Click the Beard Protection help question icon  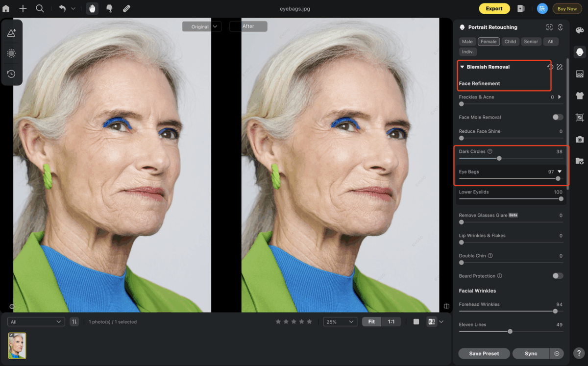click(500, 276)
